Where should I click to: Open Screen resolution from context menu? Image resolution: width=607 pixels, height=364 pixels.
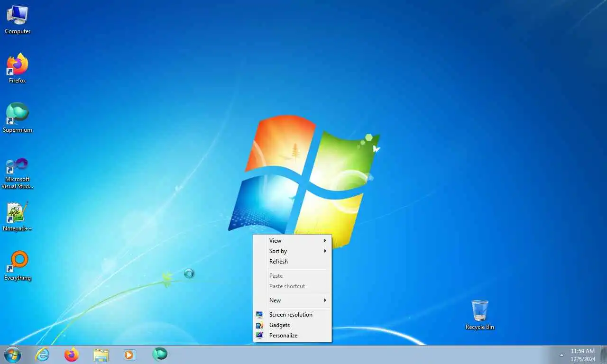pos(292,315)
